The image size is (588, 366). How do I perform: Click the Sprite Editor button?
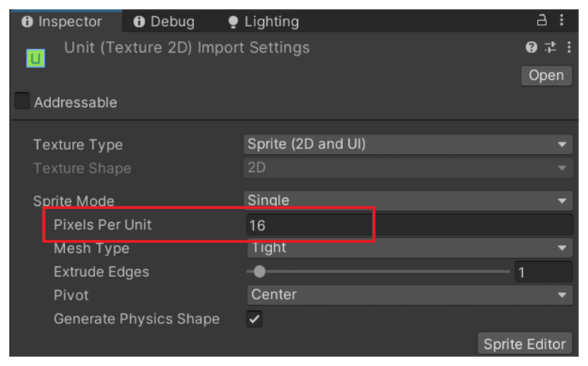525,344
